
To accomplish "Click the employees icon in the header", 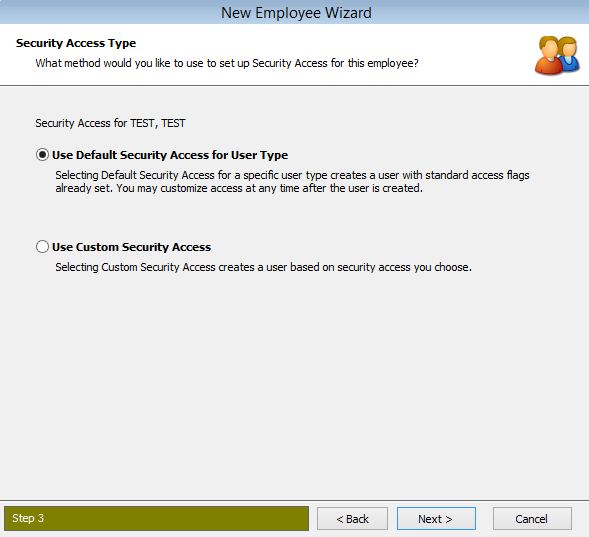I will (x=557, y=55).
